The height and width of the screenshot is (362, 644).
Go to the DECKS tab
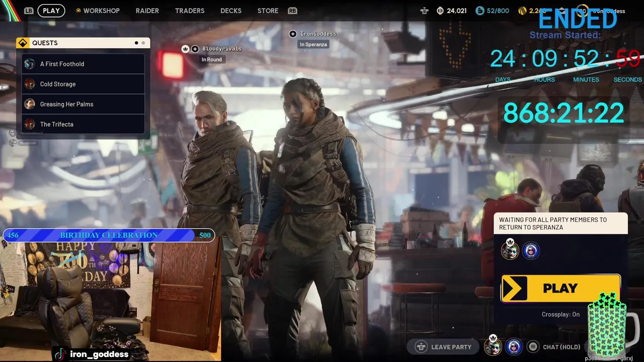point(231,11)
